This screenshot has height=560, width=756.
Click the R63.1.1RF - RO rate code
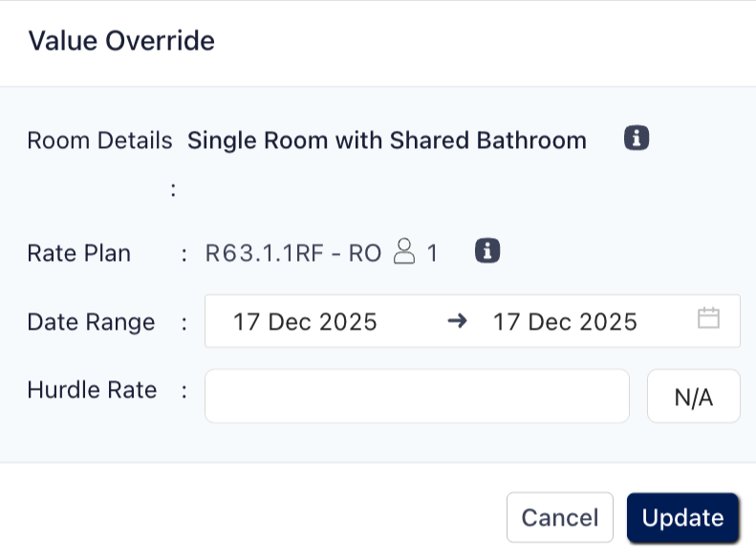tap(293, 253)
